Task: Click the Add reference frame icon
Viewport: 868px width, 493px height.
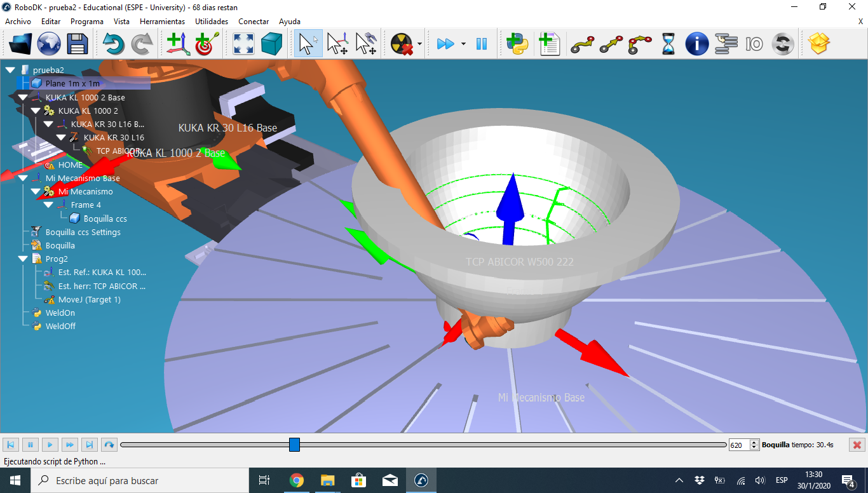Action: [x=178, y=44]
